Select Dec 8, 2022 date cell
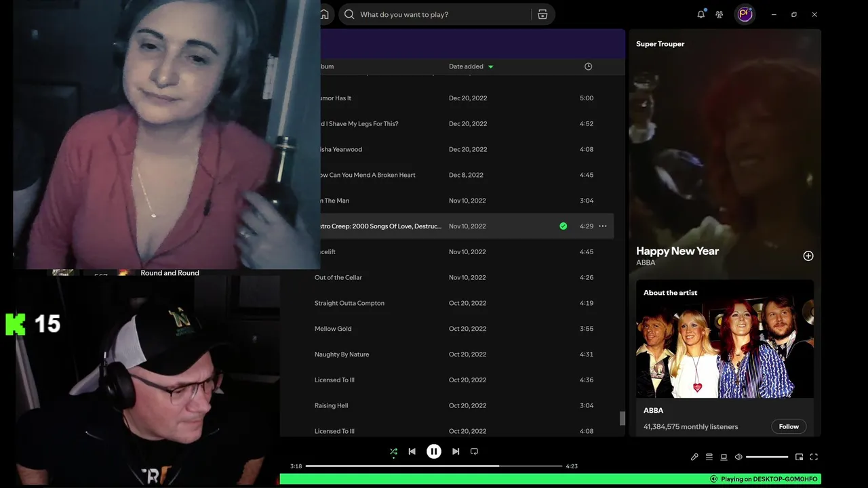The image size is (868, 488). (x=466, y=175)
